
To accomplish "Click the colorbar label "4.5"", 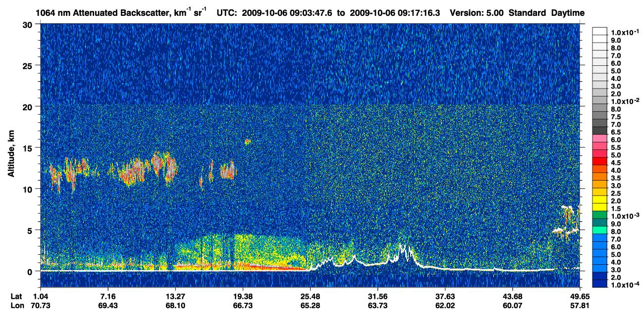I will coord(616,163).
